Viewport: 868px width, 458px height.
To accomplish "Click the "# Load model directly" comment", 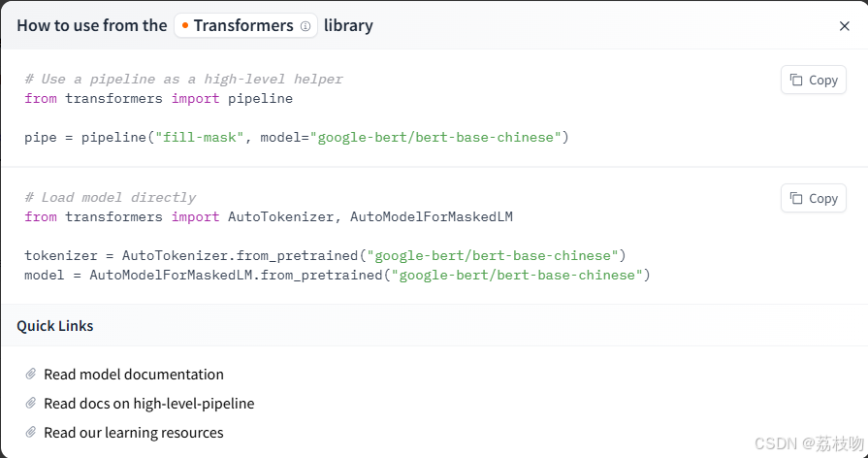I will [x=111, y=198].
